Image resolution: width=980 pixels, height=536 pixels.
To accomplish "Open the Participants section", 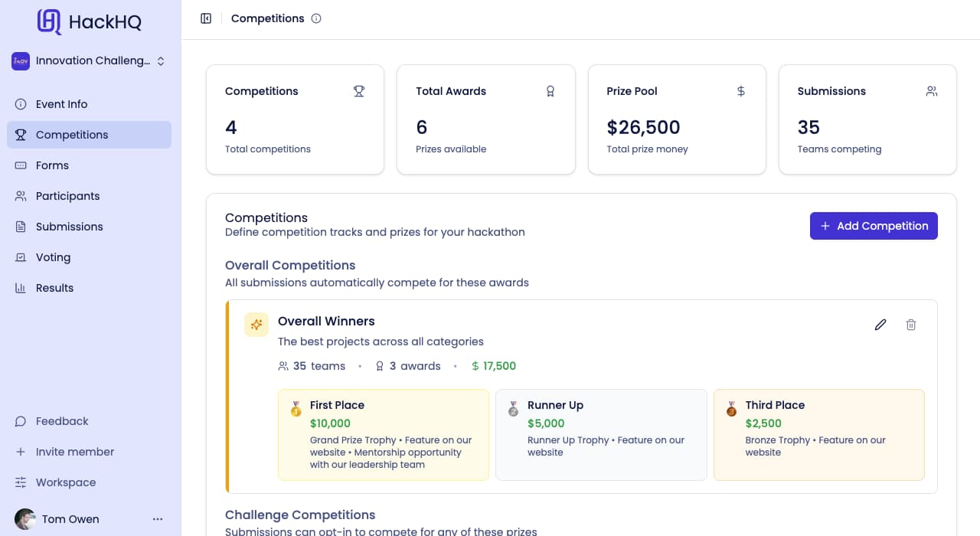I will pos(70,196).
